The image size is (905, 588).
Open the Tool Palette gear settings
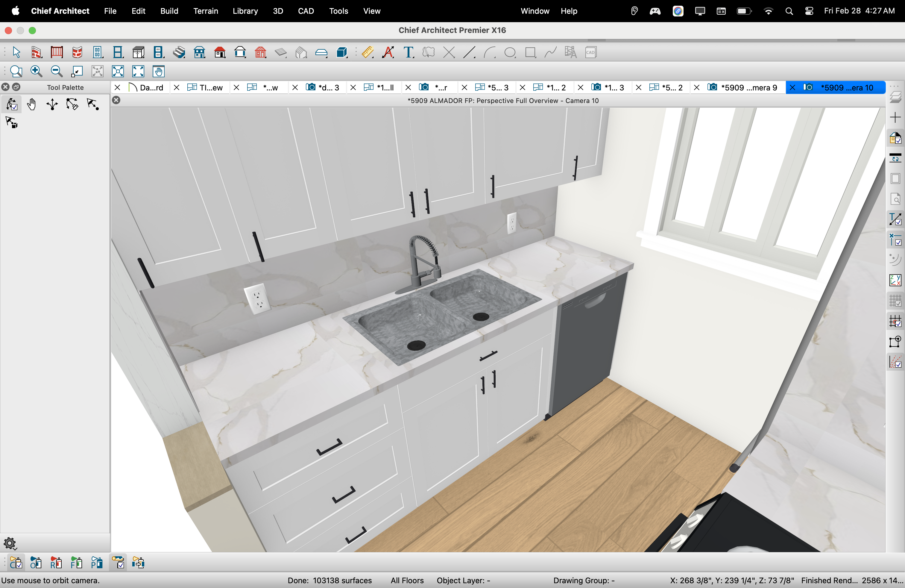(x=10, y=543)
